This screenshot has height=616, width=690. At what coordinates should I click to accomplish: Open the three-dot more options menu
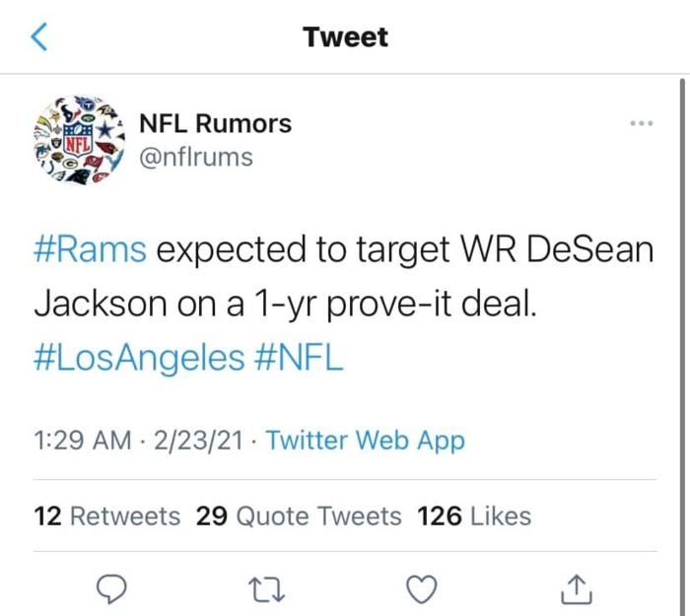point(641,124)
